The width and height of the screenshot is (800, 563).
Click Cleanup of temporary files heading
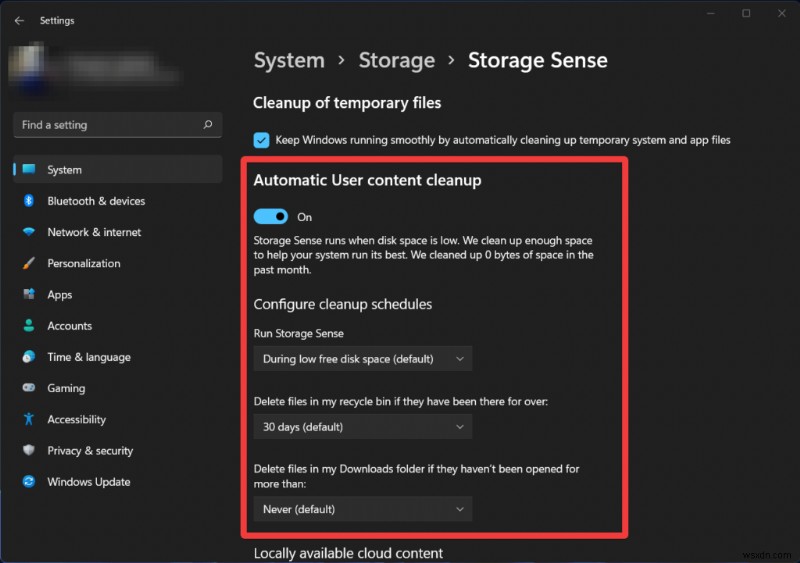click(x=347, y=103)
